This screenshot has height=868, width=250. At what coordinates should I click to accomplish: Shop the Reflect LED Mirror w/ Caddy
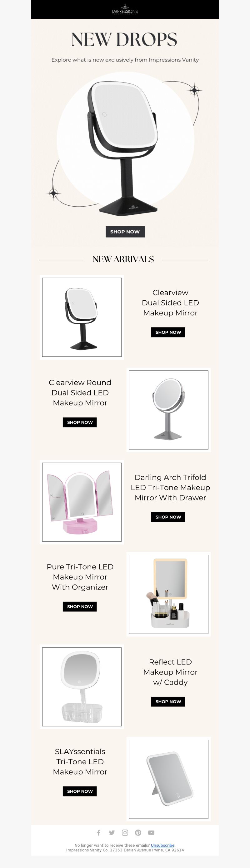pos(168,701)
